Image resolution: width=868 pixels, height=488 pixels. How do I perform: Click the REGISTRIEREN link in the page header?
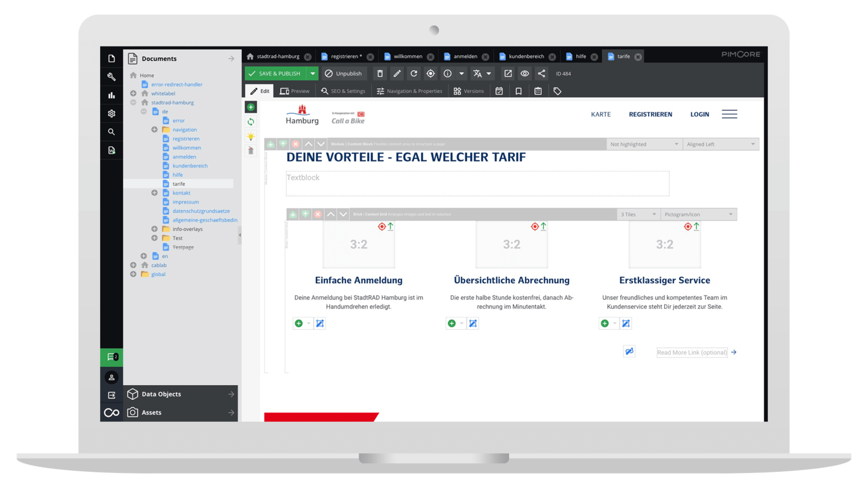(x=650, y=114)
